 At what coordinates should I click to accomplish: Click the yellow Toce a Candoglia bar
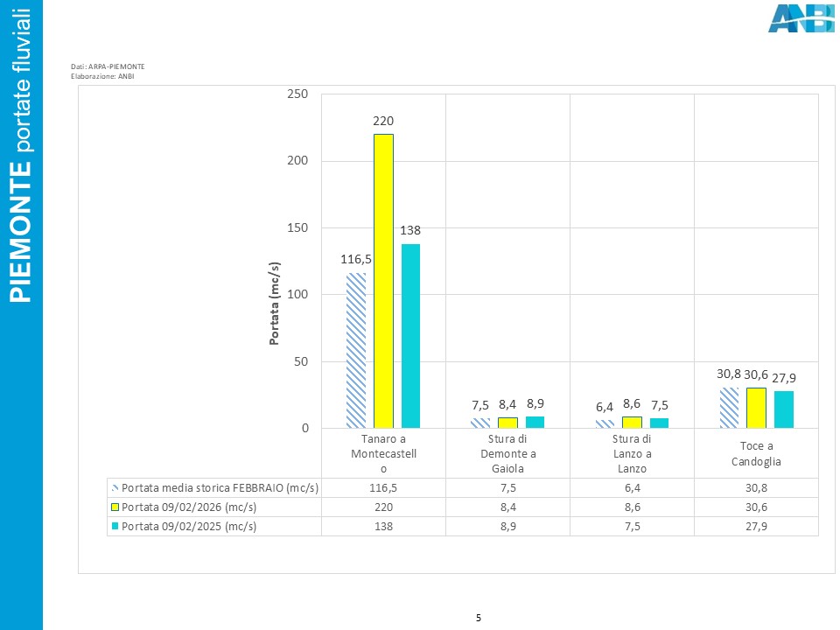756,408
